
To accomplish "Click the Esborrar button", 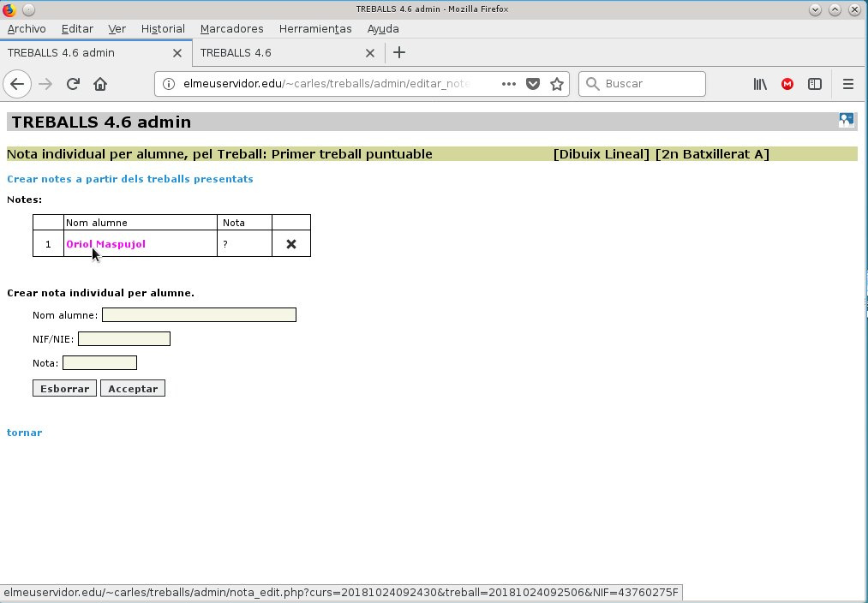I will (x=65, y=388).
